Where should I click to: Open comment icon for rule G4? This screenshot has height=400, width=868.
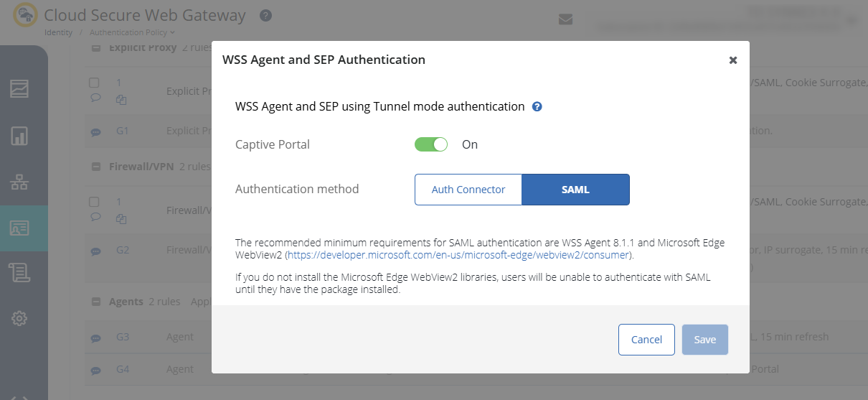(95, 371)
